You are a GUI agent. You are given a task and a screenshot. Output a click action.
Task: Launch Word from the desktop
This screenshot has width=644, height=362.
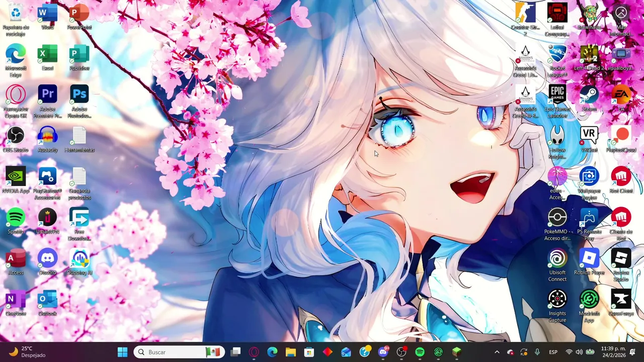47,16
